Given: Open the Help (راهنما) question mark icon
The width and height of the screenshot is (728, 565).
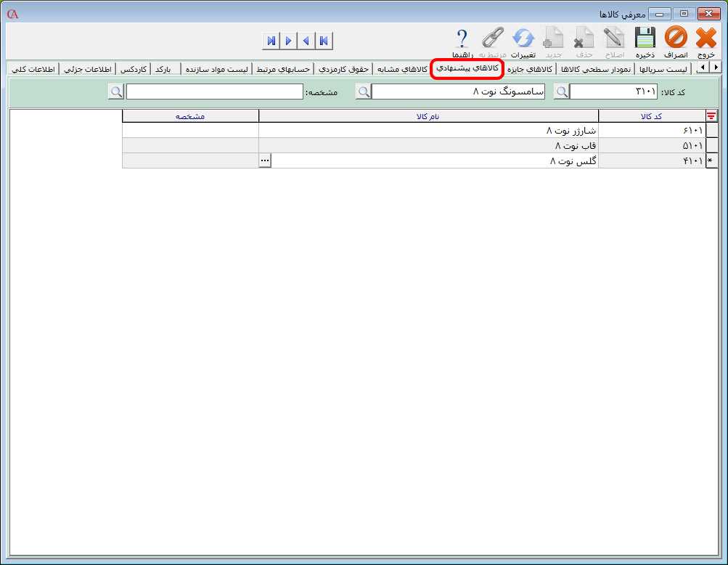Looking at the screenshot, I should click(462, 38).
